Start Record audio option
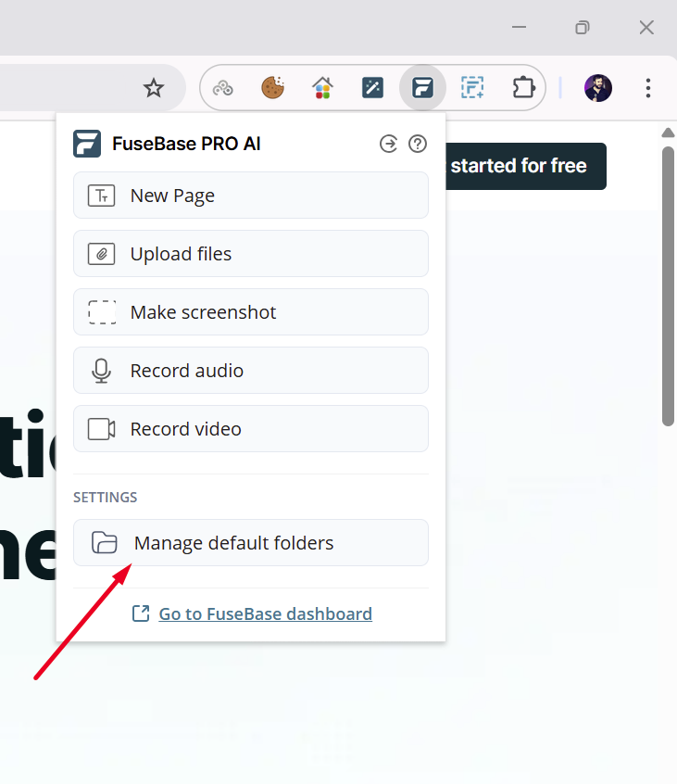Viewport: 677px width, 784px height. pyautogui.click(x=250, y=371)
